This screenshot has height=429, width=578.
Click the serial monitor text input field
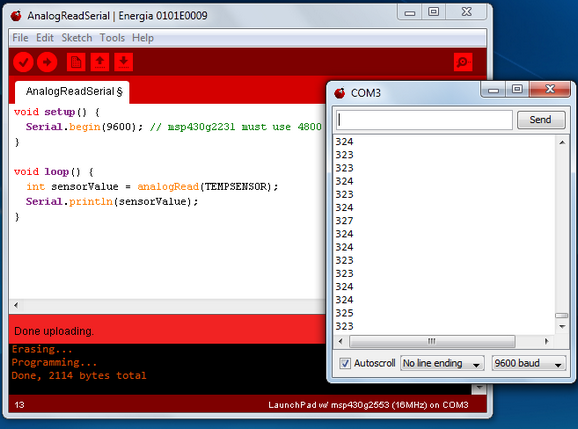[424, 120]
